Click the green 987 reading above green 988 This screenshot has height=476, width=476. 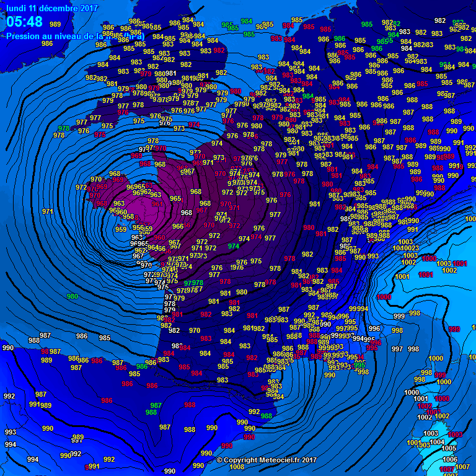(156, 405)
